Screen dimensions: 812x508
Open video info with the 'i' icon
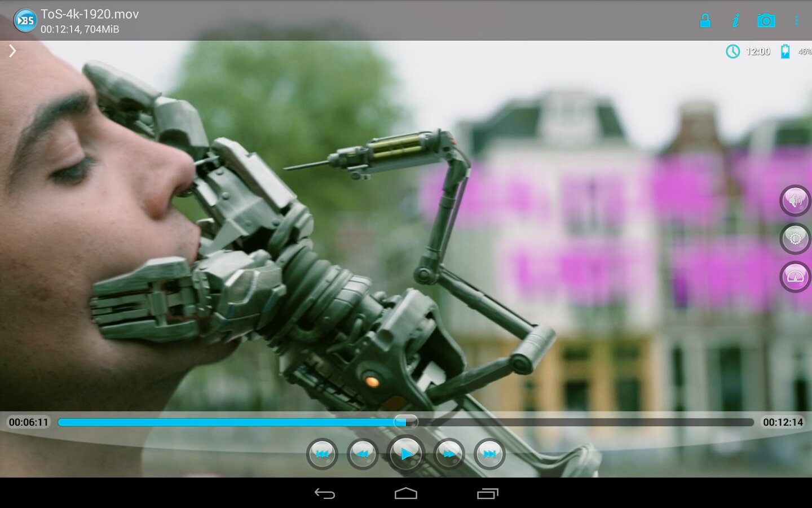point(735,21)
